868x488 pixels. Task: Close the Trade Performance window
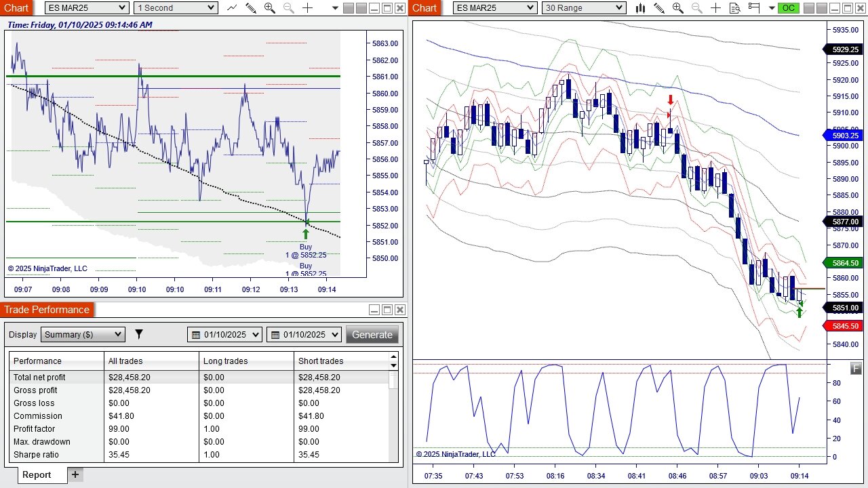(x=400, y=310)
